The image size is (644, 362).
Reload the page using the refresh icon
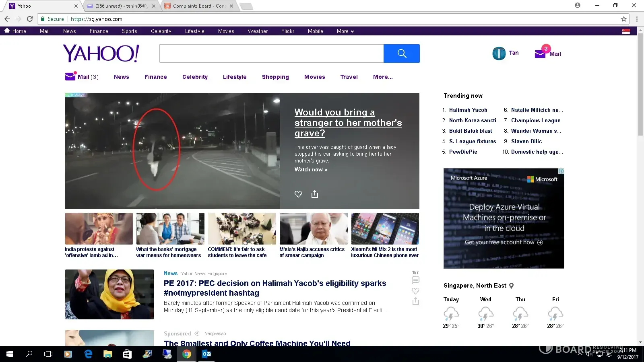click(30, 19)
